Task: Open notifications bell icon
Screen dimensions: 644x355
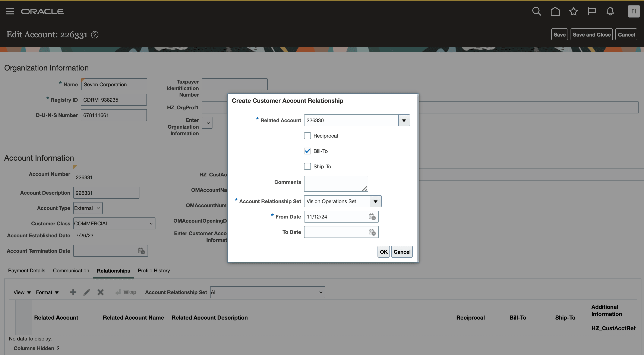Action: [610, 11]
